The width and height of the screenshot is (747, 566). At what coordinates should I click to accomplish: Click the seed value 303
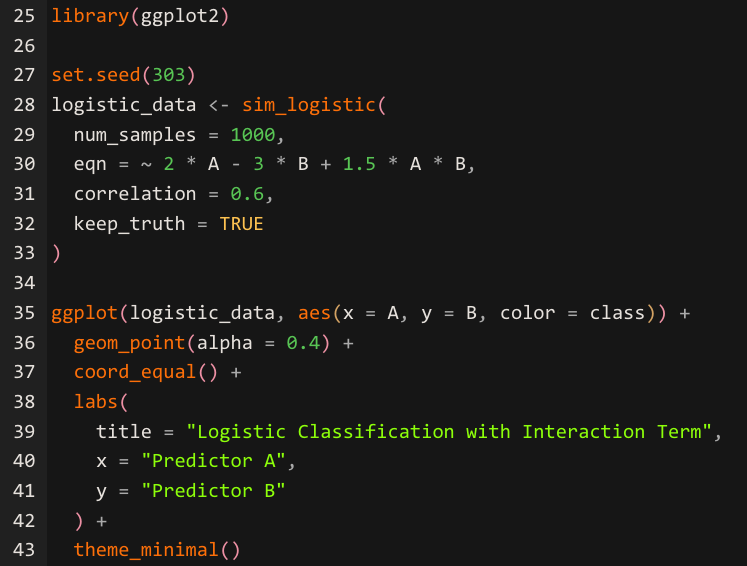coord(168,75)
